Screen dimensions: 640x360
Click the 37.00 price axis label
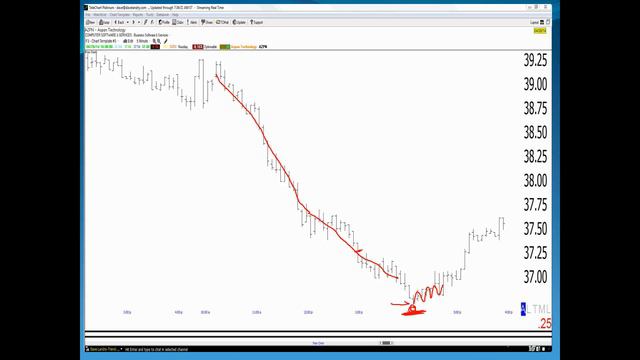535,277
